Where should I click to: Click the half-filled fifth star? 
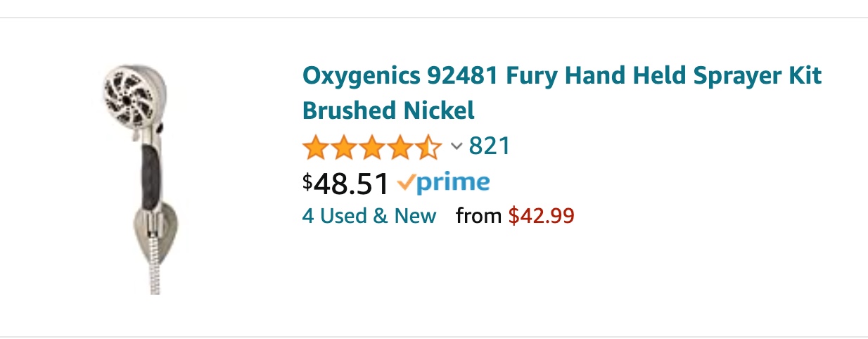[x=428, y=148]
